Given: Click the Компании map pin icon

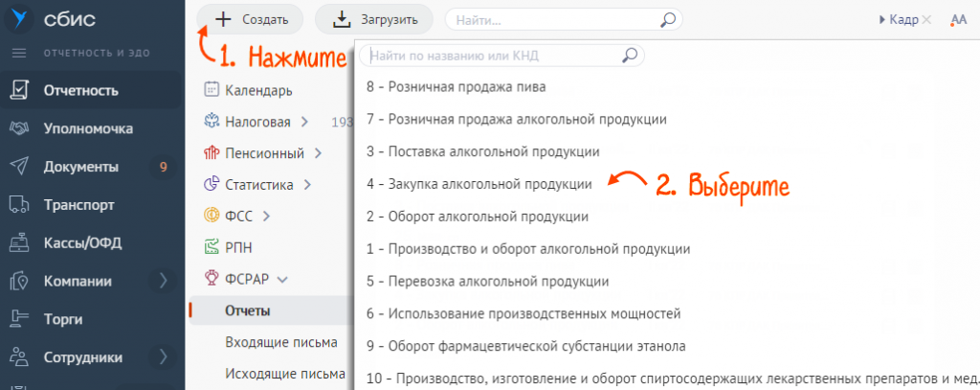Looking at the screenshot, I should click(x=19, y=282).
